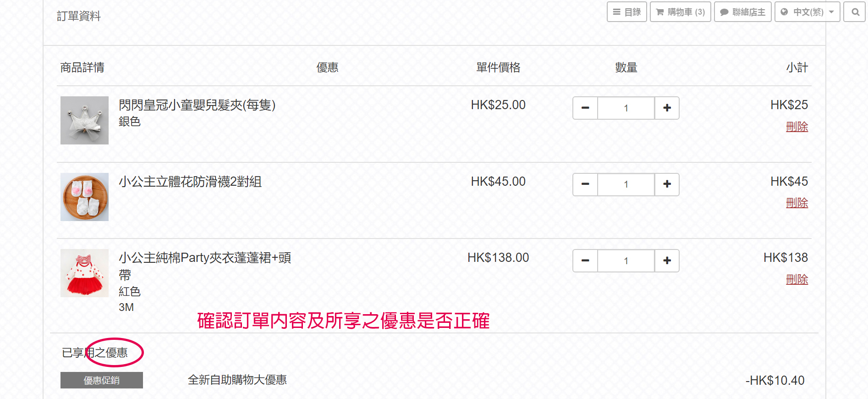Decrease quantity of the anti-slip socks
This screenshot has width=868, height=399.
[x=585, y=184]
